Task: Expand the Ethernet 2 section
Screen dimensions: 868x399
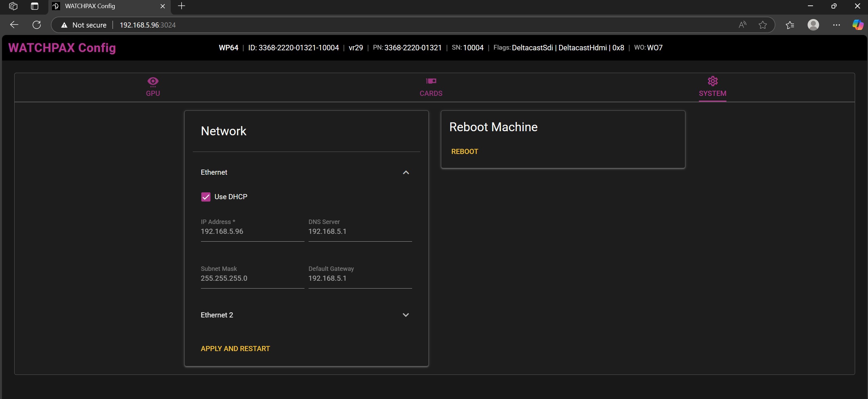Action: 406,315
